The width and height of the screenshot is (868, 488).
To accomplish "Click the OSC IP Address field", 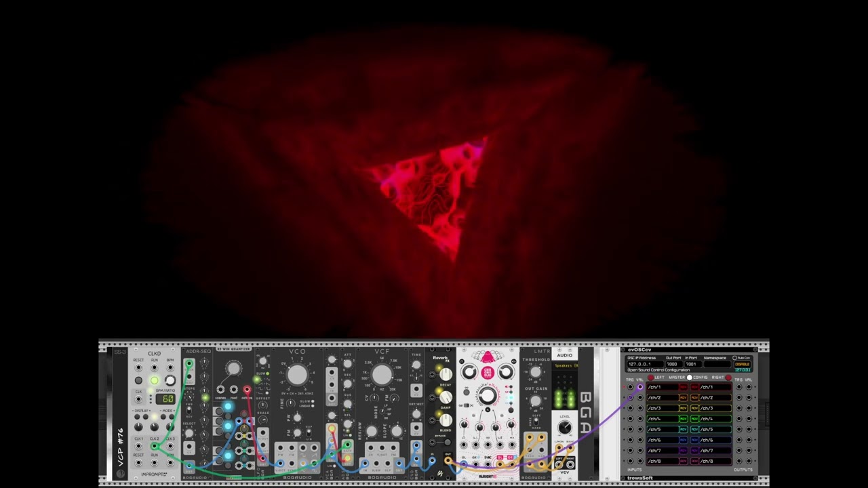I will tap(646, 364).
